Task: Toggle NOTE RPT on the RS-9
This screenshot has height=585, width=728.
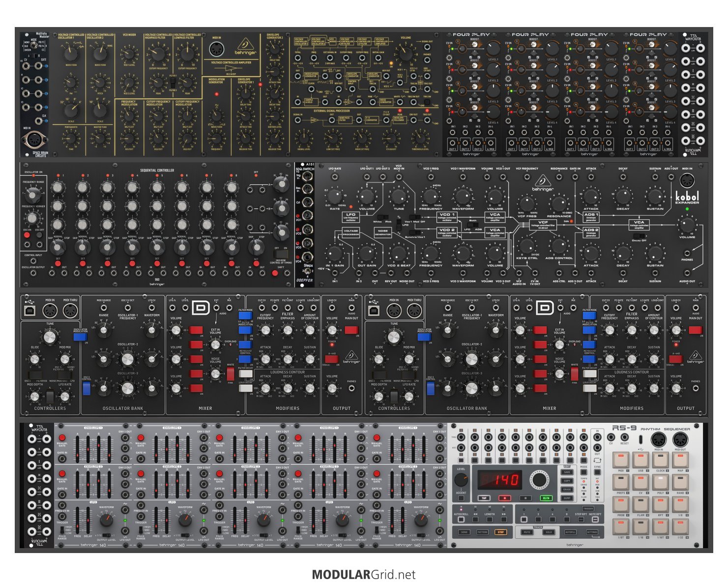Action: pos(595,519)
